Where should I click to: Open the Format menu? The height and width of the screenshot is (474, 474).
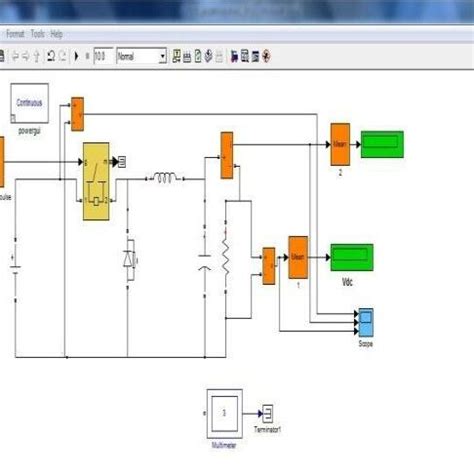pyautogui.click(x=15, y=34)
